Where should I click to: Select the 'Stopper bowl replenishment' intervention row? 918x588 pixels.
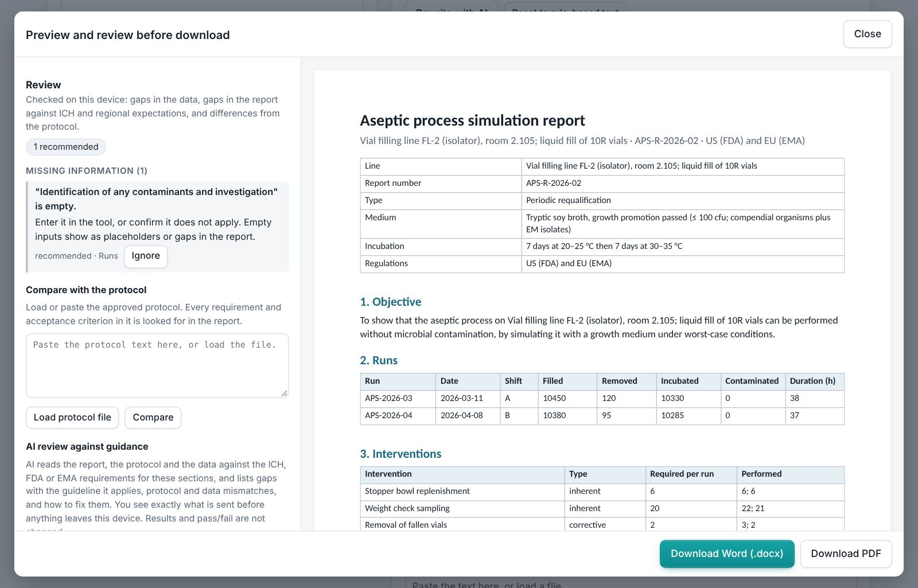(602, 492)
